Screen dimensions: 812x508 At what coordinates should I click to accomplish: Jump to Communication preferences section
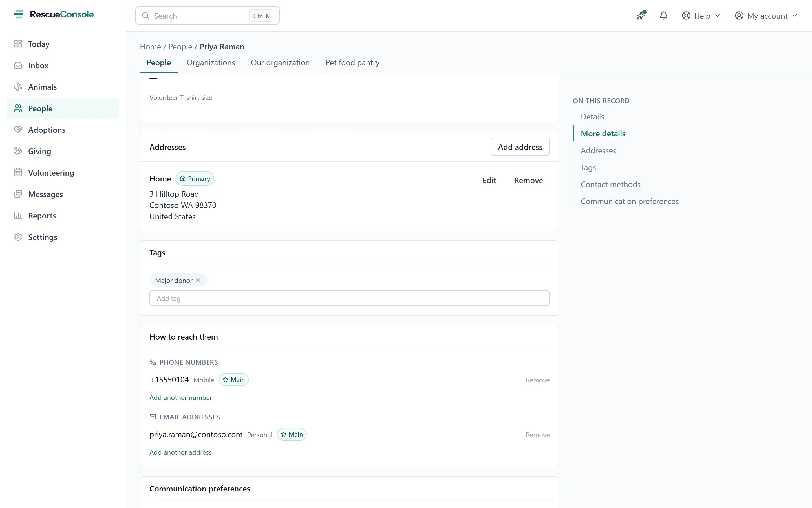pos(630,201)
